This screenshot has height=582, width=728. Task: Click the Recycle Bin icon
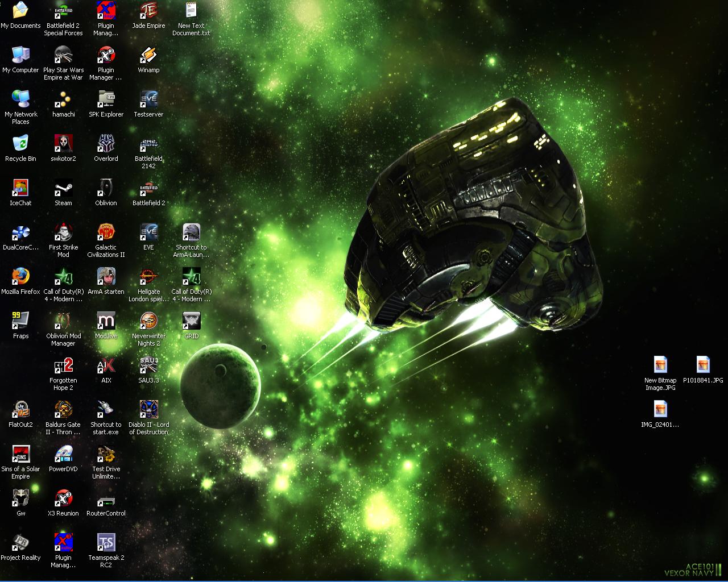point(20,144)
